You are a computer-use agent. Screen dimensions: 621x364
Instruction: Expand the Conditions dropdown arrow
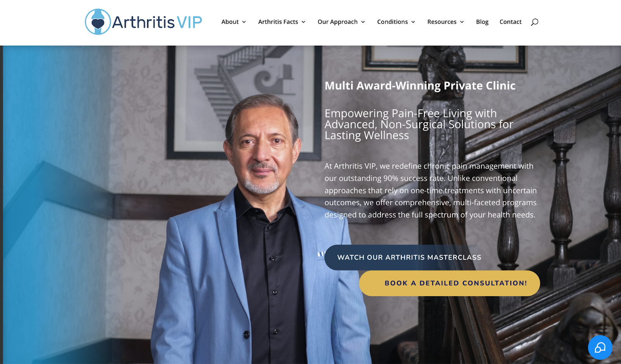click(x=413, y=22)
